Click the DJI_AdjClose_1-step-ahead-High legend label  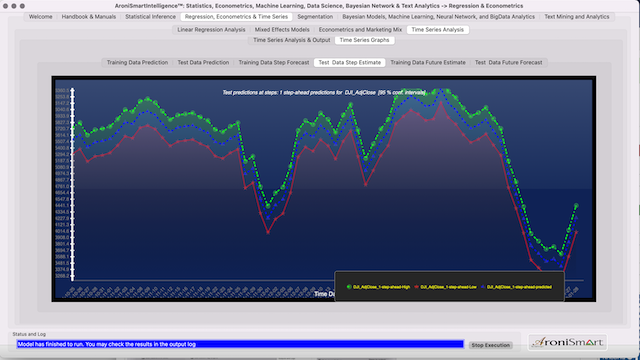pos(382,287)
